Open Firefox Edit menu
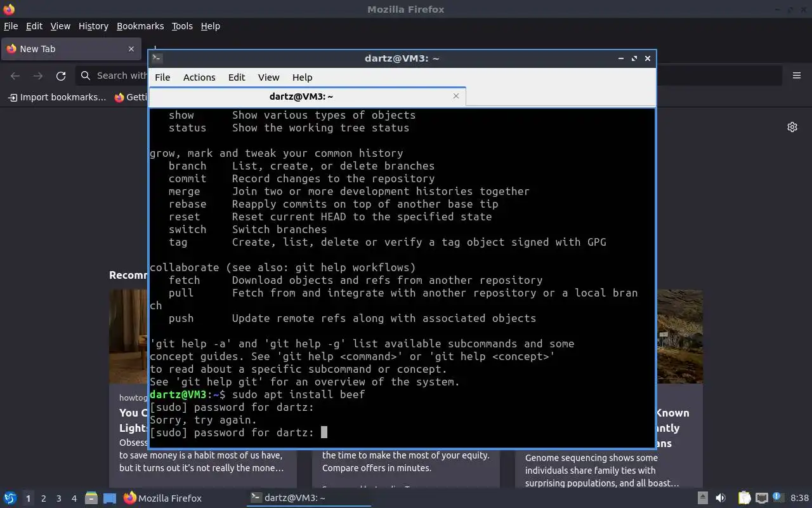 coord(34,26)
